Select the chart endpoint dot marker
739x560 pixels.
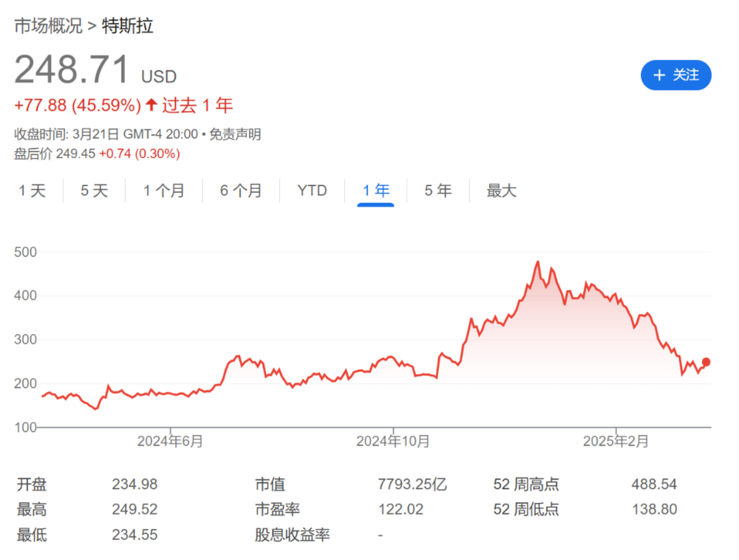pos(706,362)
